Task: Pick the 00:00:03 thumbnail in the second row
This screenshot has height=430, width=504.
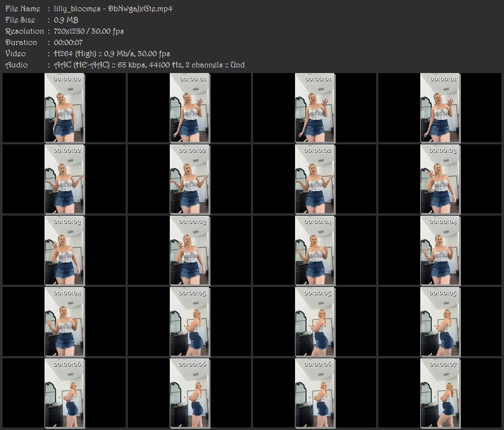Action: pyautogui.click(x=440, y=179)
